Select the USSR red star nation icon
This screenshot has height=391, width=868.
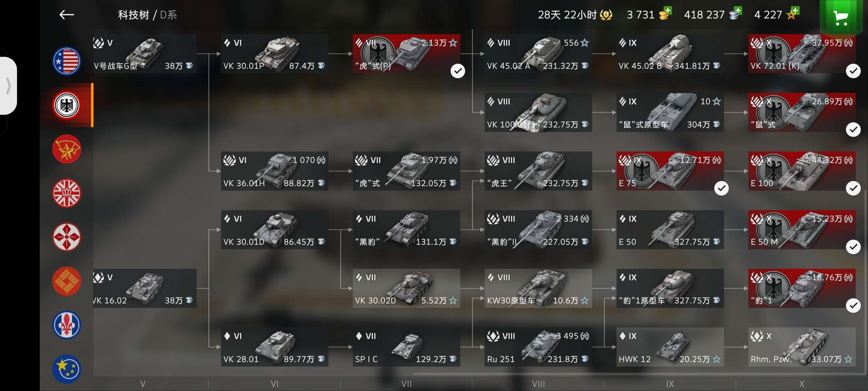click(x=67, y=149)
